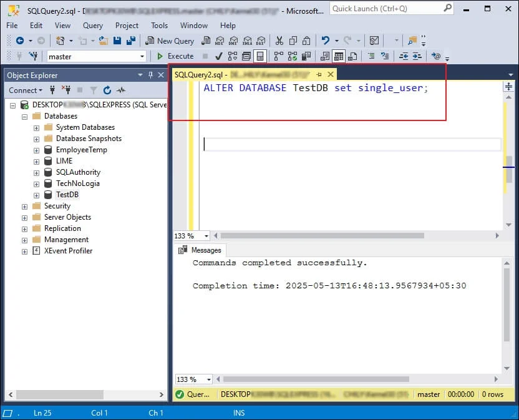Click the Undo arrow icon
Image resolution: width=519 pixels, height=420 pixels.
[326, 41]
